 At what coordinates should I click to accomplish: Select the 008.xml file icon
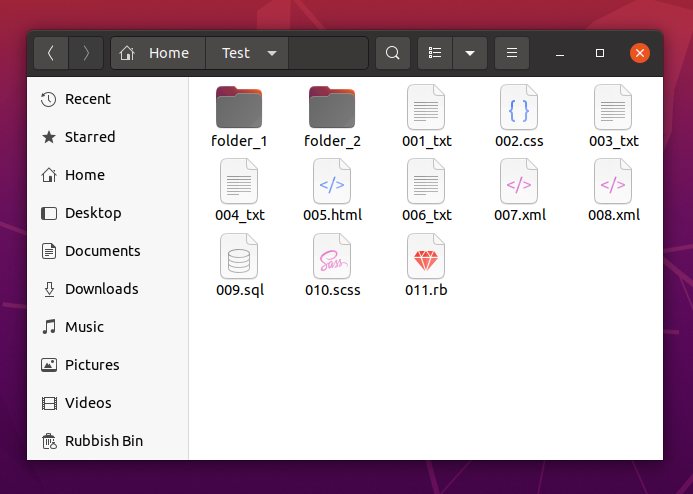pyautogui.click(x=613, y=181)
